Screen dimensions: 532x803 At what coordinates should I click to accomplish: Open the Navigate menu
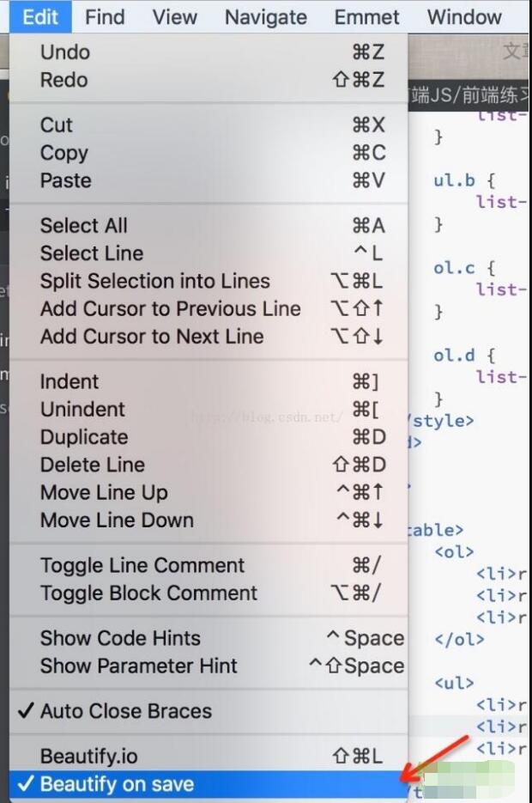[265, 16]
